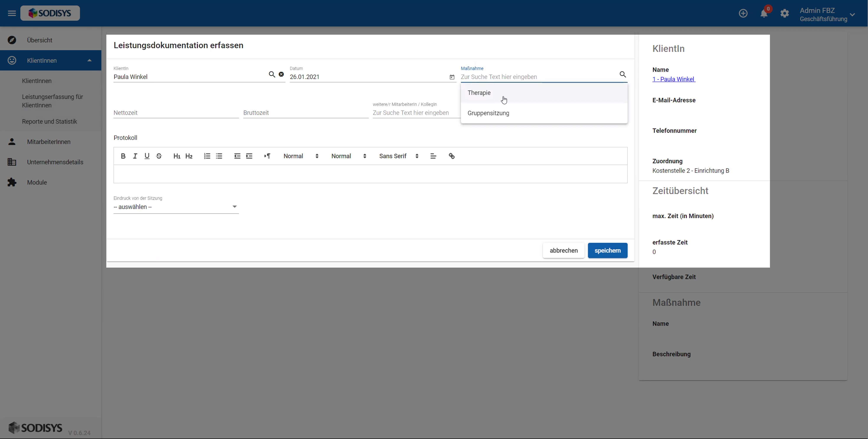Open the Sans Serif font dropdown
The image size is (868, 439).
tap(399, 156)
